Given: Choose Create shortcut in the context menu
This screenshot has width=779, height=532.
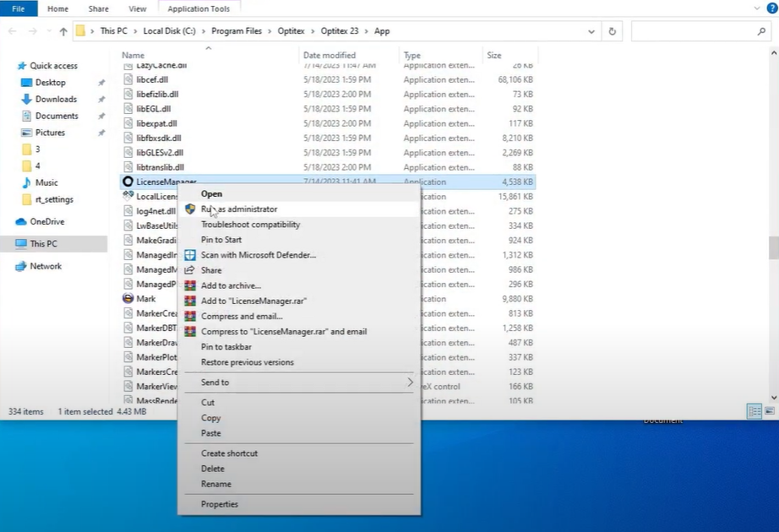Looking at the screenshot, I should pos(229,453).
